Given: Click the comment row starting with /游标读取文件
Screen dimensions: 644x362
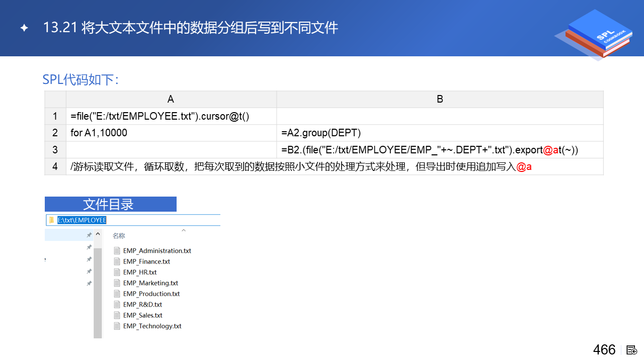Looking at the screenshot, I should 335,166.
